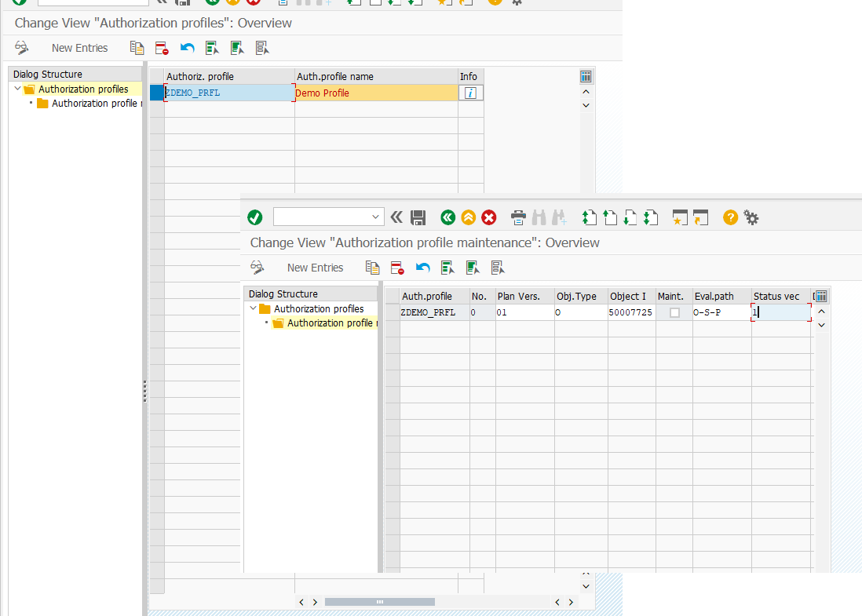Select Authorization profiles folder in front window tree
The image size is (862, 616).
319,309
